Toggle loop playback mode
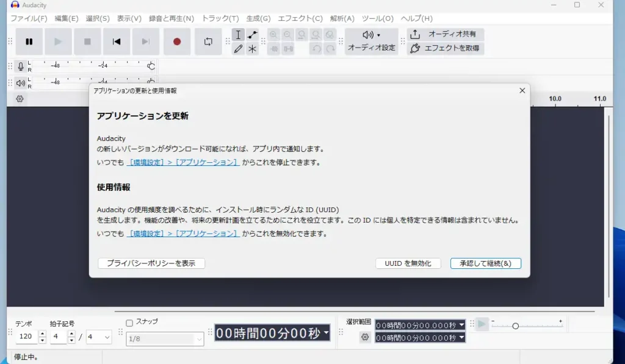The height and width of the screenshot is (364, 625). click(x=208, y=41)
